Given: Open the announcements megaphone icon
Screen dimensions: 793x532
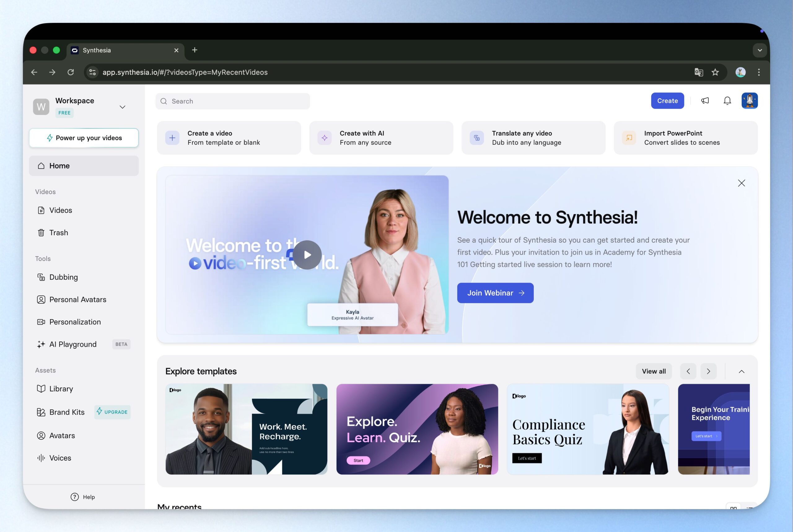Looking at the screenshot, I should click(705, 101).
